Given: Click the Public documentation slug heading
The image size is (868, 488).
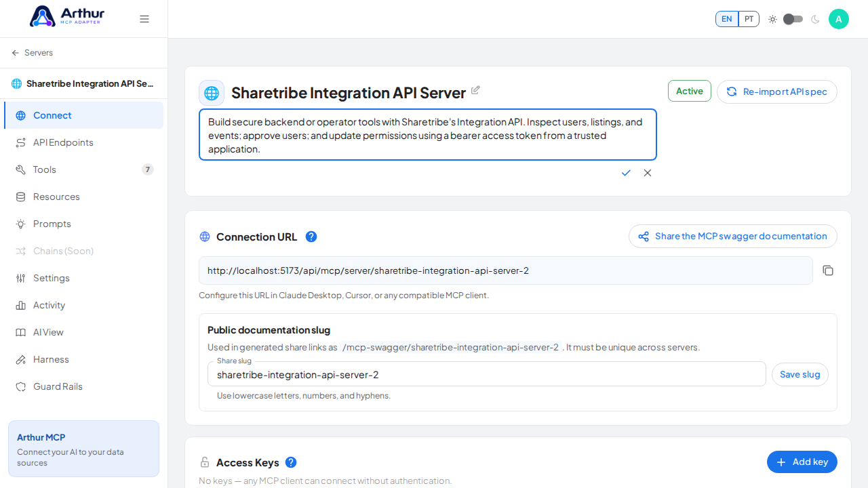Looking at the screenshot, I should coord(269,330).
